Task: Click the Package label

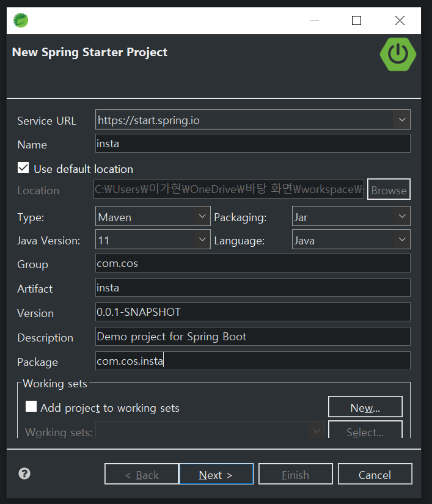Action: (38, 362)
